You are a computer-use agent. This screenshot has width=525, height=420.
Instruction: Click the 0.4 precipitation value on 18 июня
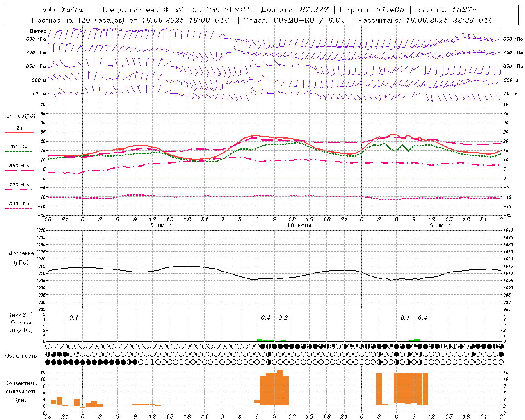click(266, 318)
